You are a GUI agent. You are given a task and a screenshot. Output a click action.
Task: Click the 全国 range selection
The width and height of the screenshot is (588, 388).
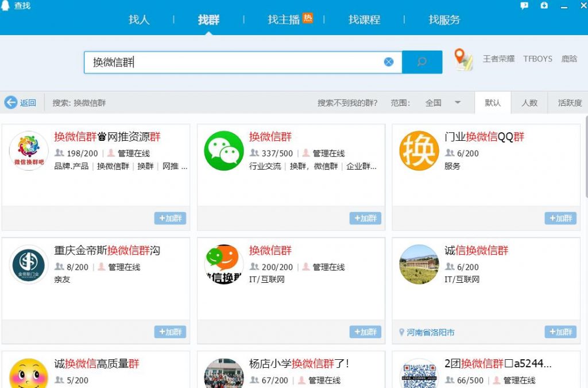(433, 102)
